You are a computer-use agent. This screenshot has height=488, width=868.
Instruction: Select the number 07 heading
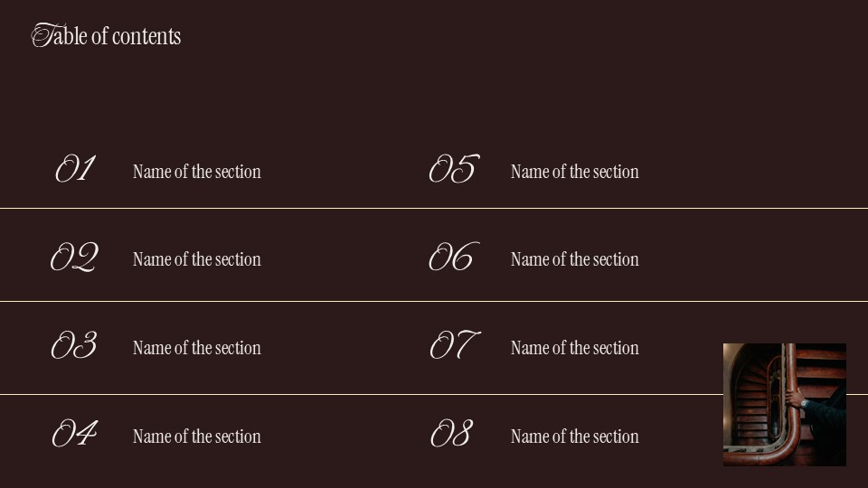[x=452, y=346]
